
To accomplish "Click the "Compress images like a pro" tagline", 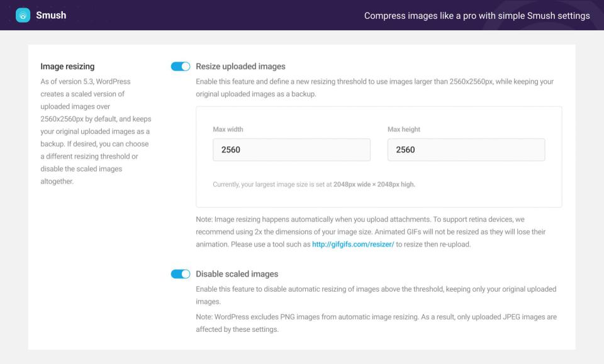I will point(477,15).
